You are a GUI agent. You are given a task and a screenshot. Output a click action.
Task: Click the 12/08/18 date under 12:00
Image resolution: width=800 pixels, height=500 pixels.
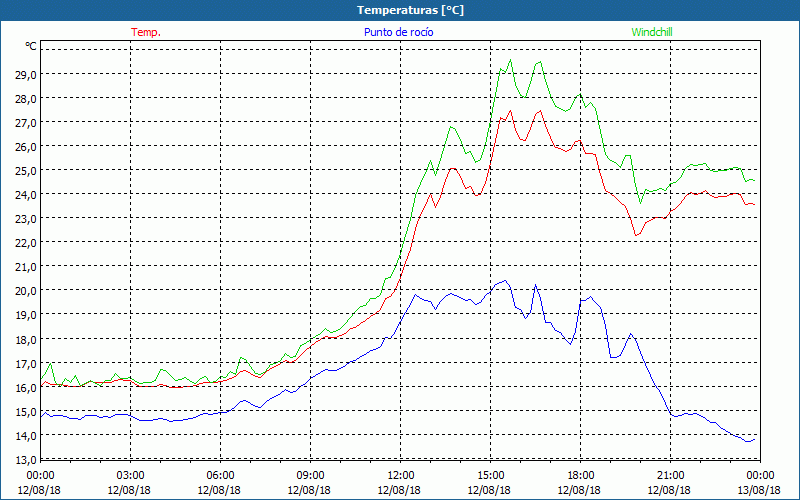(399, 490)
